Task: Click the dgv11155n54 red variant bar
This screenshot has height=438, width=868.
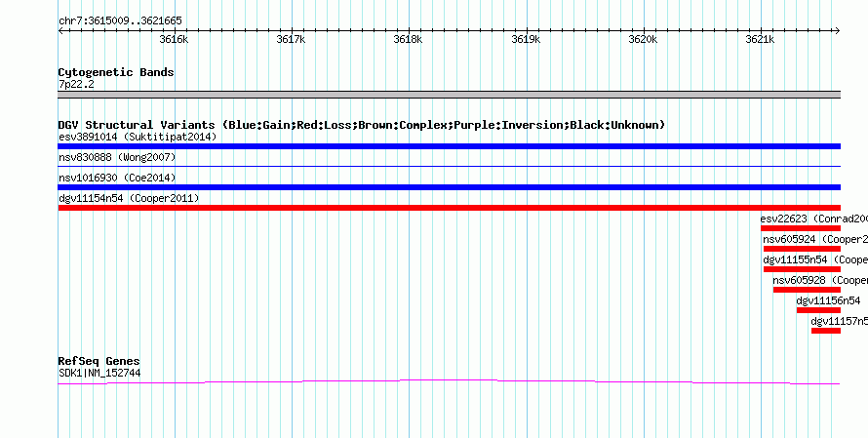Action: (802, 269)
